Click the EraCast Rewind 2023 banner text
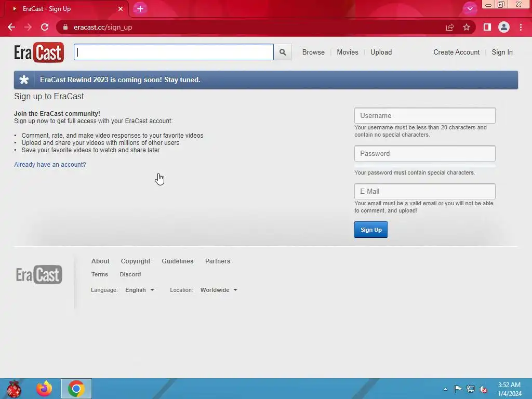Viewport: 532px width, 399px height. (x=120, y=79)
